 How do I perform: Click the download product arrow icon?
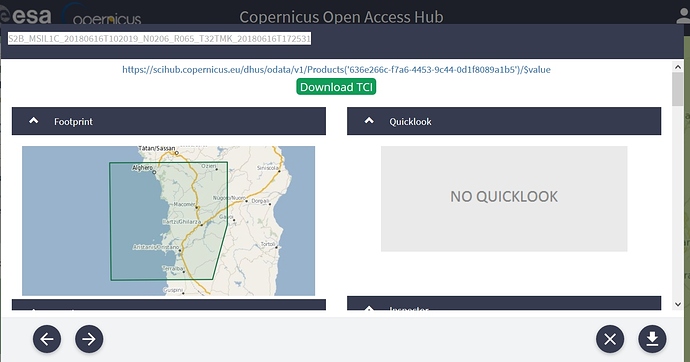pyautogui.click(x=652, y=339)
